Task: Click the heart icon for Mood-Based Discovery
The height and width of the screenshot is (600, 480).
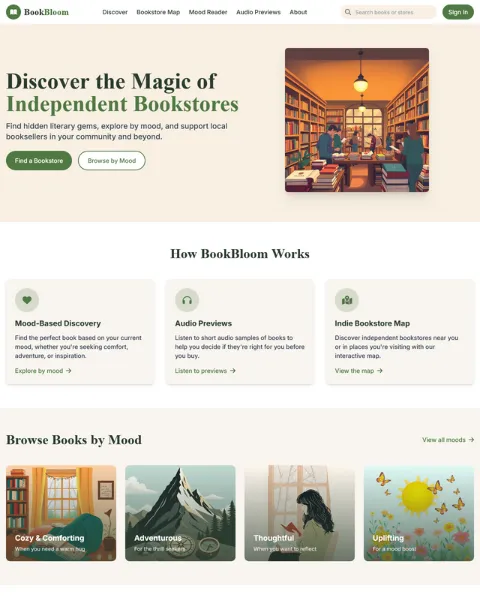Action: click(27, 300)
